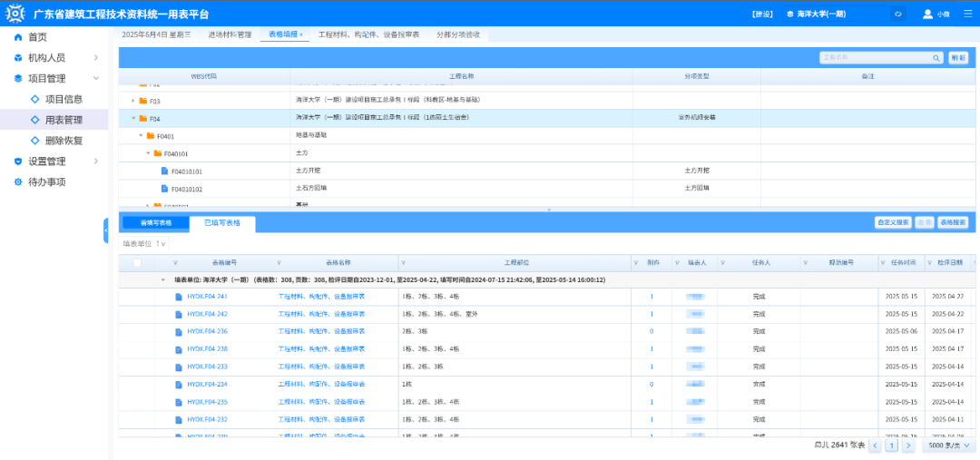
Task: Click the file icon of HYDX.F04-241
Action: click(179, 297)
